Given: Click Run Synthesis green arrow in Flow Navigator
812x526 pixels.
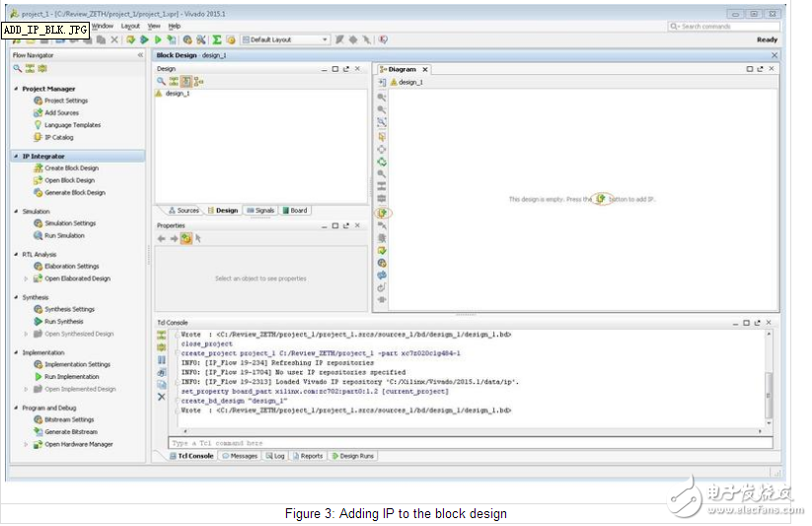Looking at the screenshot, I should [37, 322].
